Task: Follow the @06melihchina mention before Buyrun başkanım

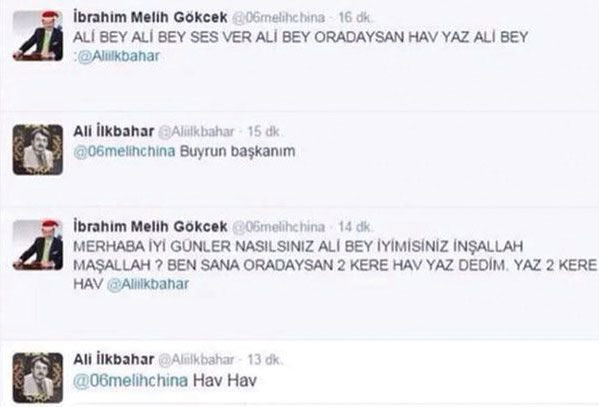Action: tap(124, 151)
